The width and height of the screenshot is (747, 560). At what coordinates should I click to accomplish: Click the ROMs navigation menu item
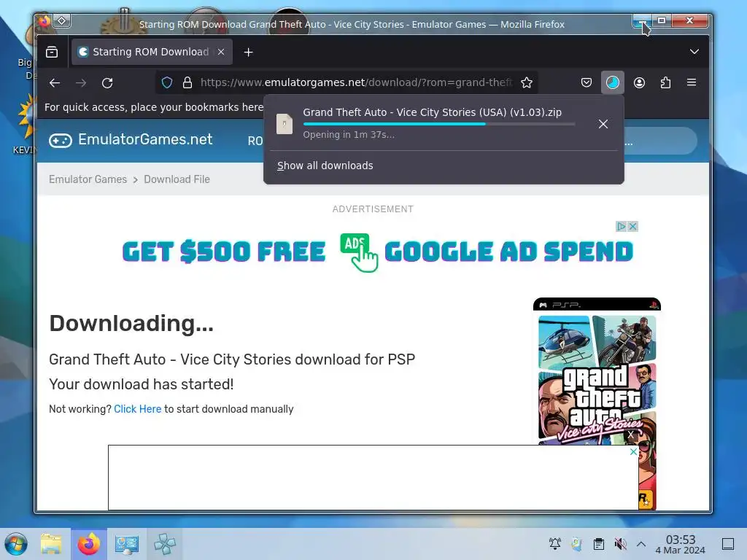click(255, 141)
